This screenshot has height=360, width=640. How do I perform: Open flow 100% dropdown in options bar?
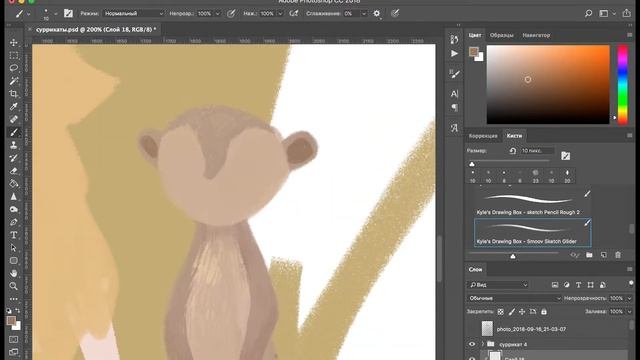coord(280,13)
